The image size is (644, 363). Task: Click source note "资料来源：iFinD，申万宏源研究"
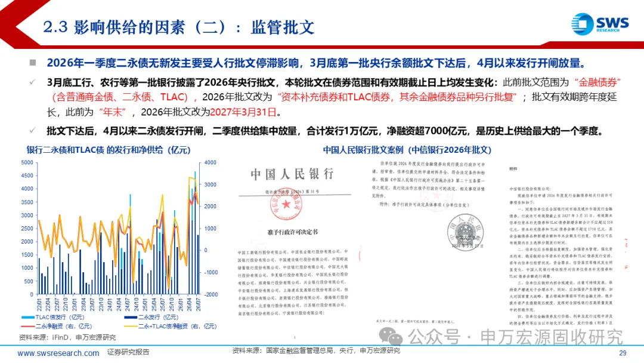click(67, 337)
